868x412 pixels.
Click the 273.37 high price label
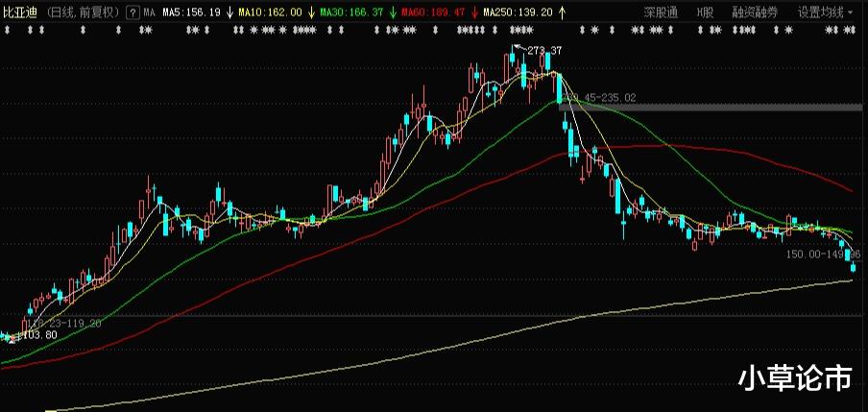tap(544, 51)
